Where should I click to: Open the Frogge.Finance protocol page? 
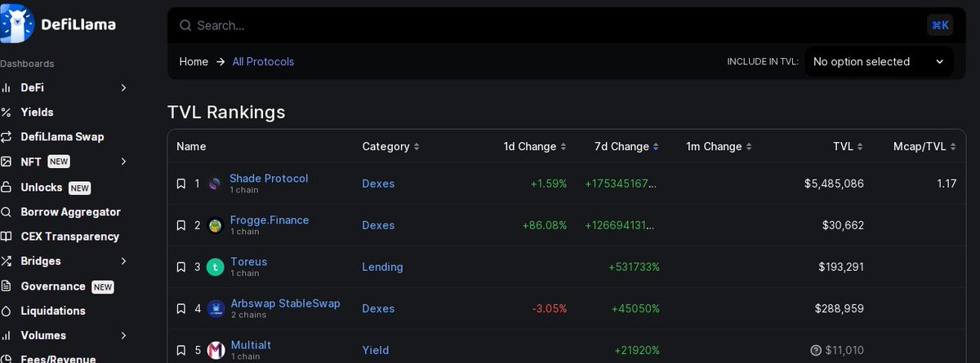(x=269, y=220)
